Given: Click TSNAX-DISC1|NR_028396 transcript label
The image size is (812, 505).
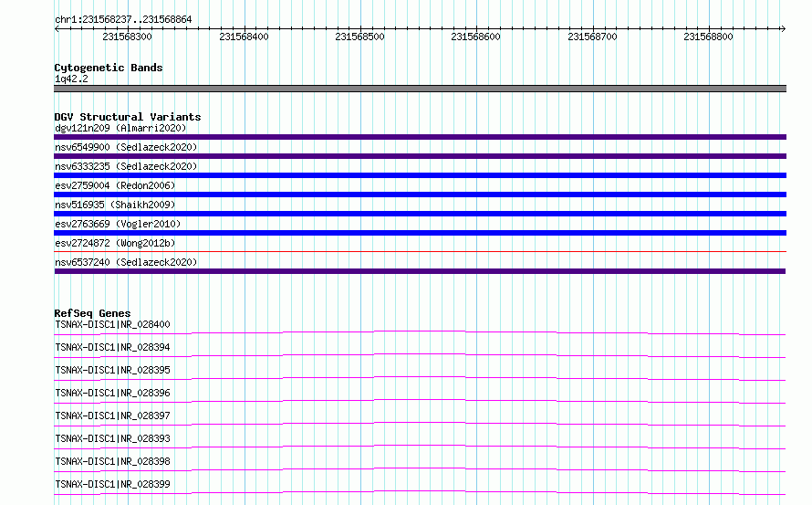Looking at the screenshot, I should (x=112, y=393).
